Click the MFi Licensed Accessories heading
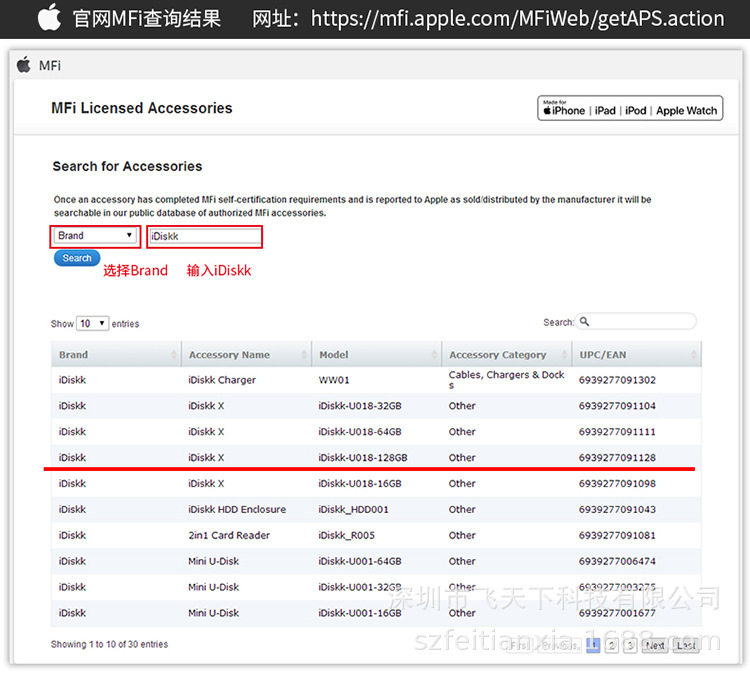 pyautogui.click(x=142, y=108)
